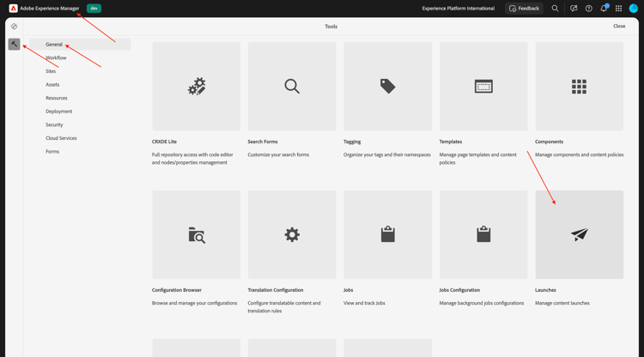The image size is (644, 357).
Task: Open the app switcher grid icon
Action: pos(618,9)
